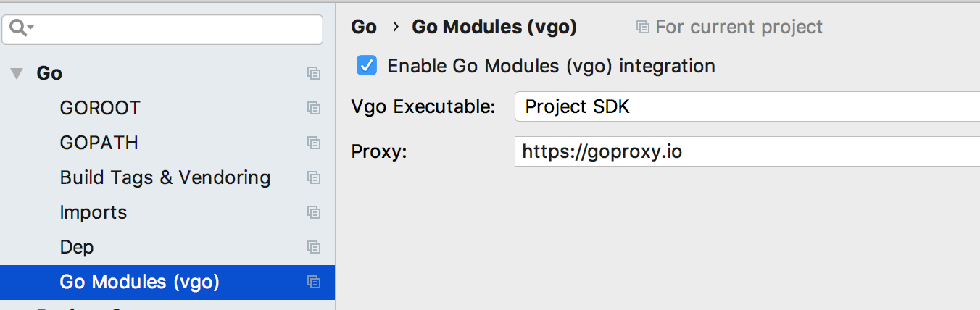The image size is (980, 310).
Task: Click project-level icon beside Go Modules (vgo)
Action: [314, 282]
